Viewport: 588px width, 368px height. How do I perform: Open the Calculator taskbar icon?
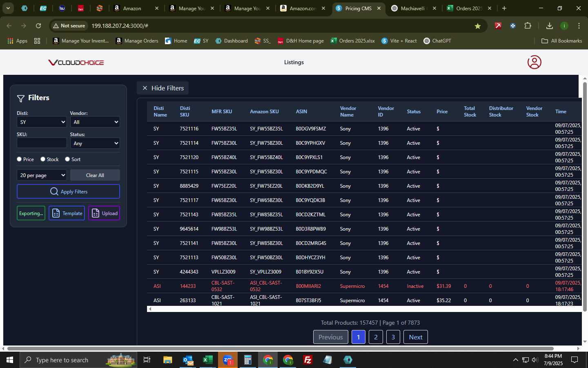[x=248, y=360]
